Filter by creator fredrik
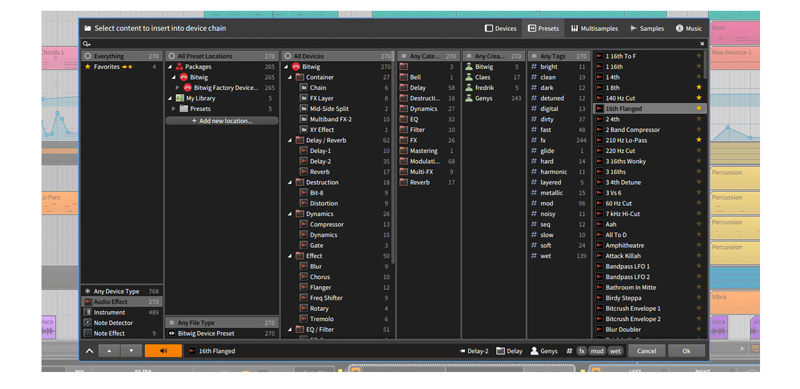 pyautogui.click(x=493, y=88)
